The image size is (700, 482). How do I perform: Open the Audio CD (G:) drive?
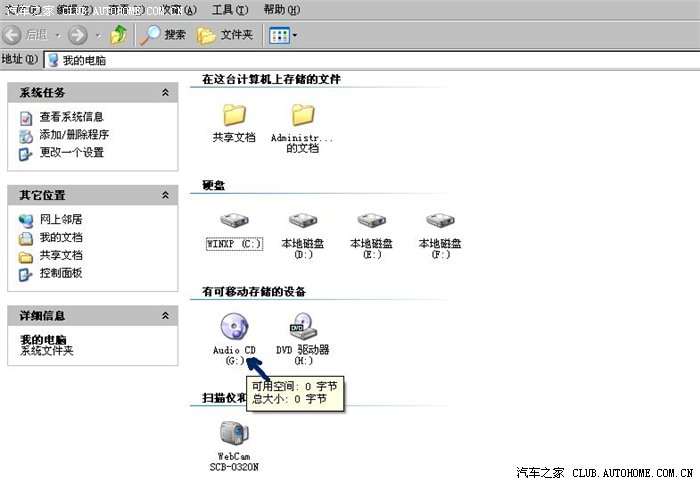(234, 328)
